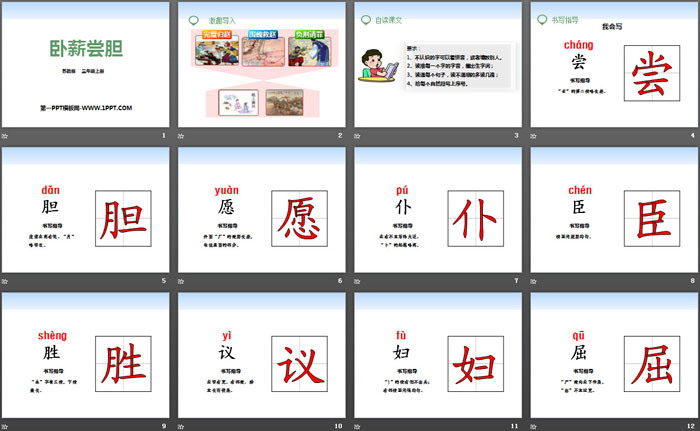Click slide number 11 label
The width and height of the screenshot is (700, 431).
pos(515,426)
